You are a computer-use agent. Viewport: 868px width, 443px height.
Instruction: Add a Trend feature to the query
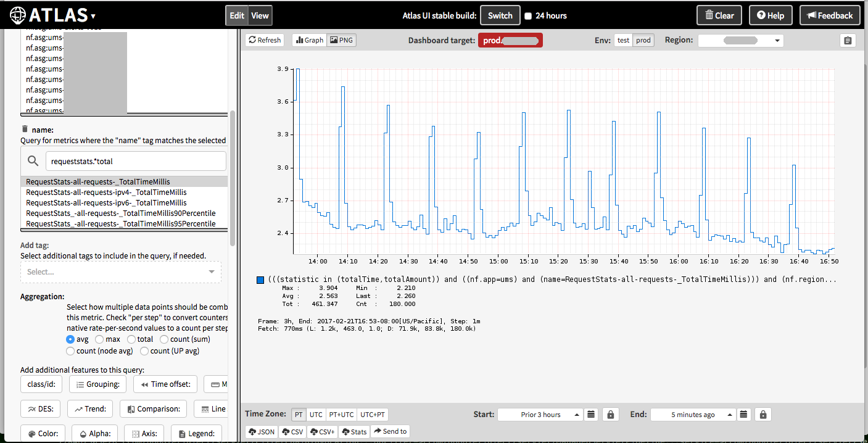(x=91, y=408)
